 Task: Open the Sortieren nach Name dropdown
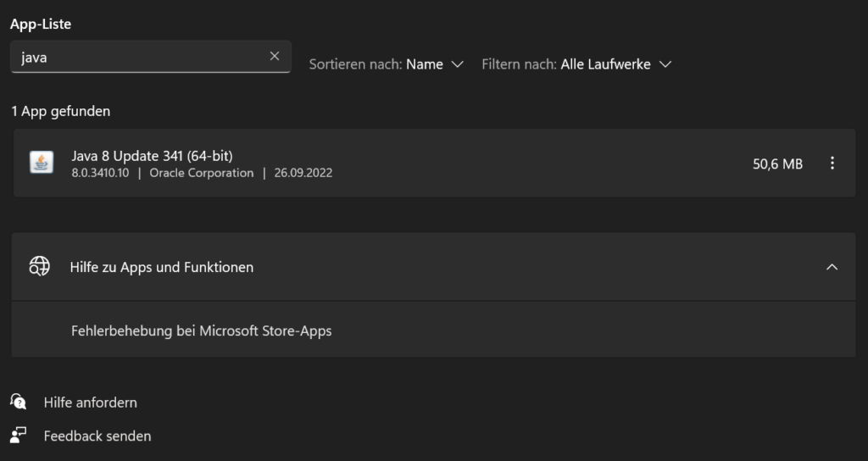(x=424, y=64)
